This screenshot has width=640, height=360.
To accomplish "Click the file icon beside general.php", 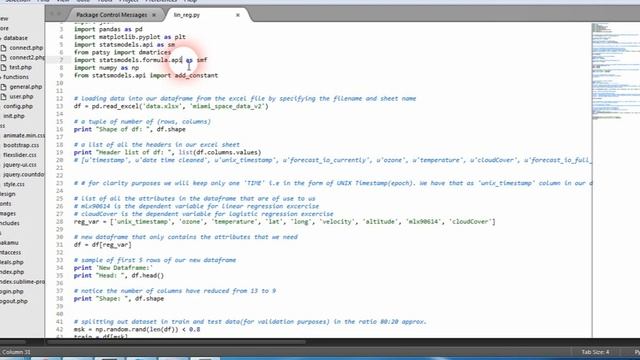I will pos(3,87).
